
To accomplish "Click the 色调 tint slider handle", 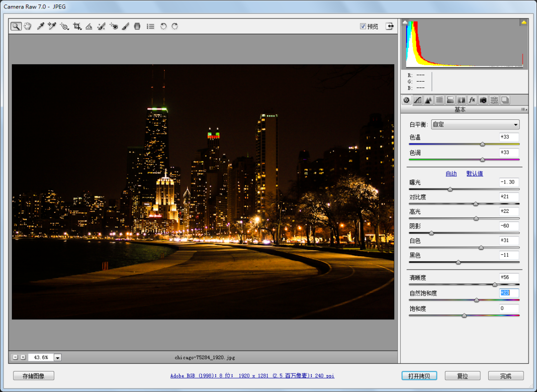I will [x=482, y=160].
